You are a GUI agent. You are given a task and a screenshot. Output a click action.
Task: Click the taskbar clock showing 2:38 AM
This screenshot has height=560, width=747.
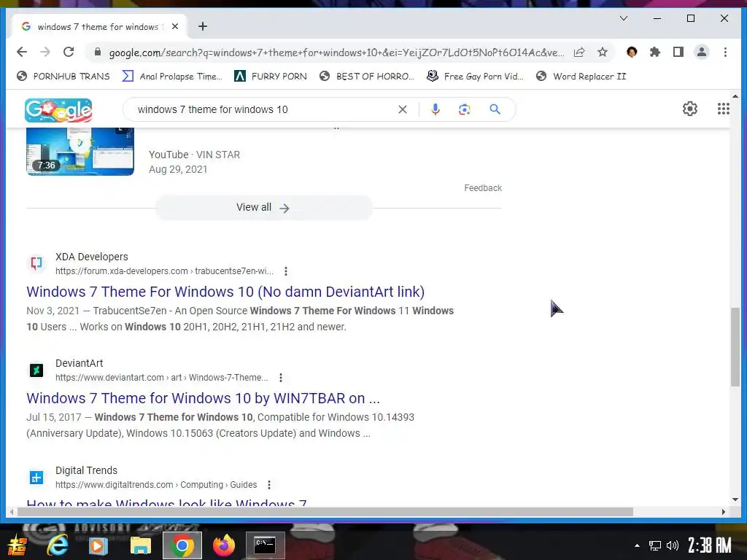tap(709, 545)
